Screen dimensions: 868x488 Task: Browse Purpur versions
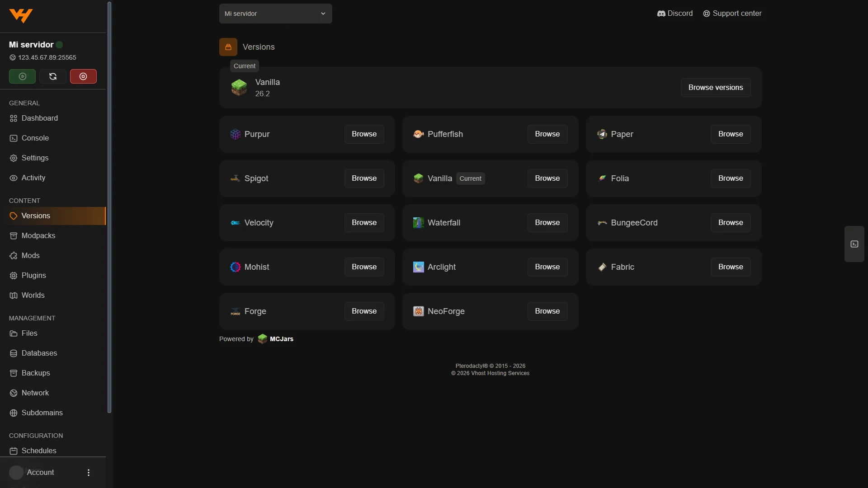click(x=364, y=134)
